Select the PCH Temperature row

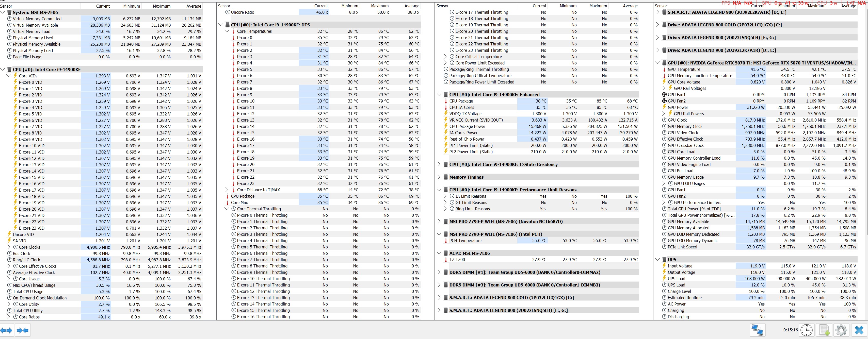pyautogui.click(x=465, y=241)
